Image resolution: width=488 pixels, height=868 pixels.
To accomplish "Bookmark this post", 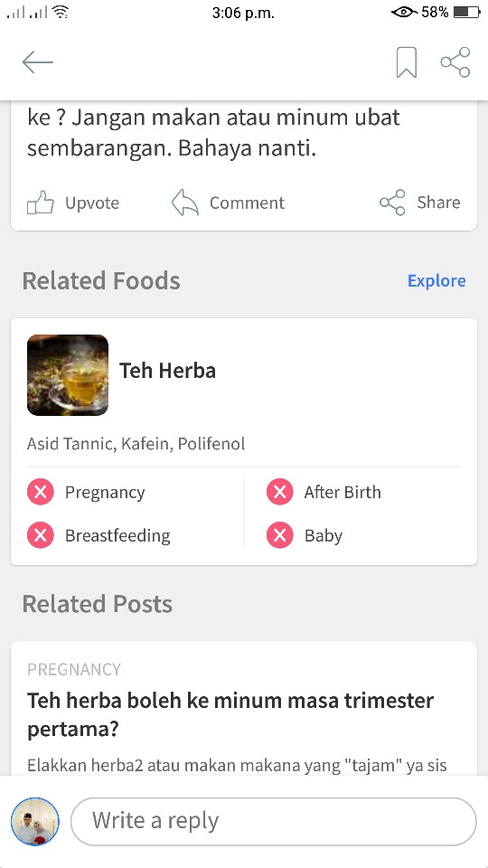I will [x=406, y=62].
